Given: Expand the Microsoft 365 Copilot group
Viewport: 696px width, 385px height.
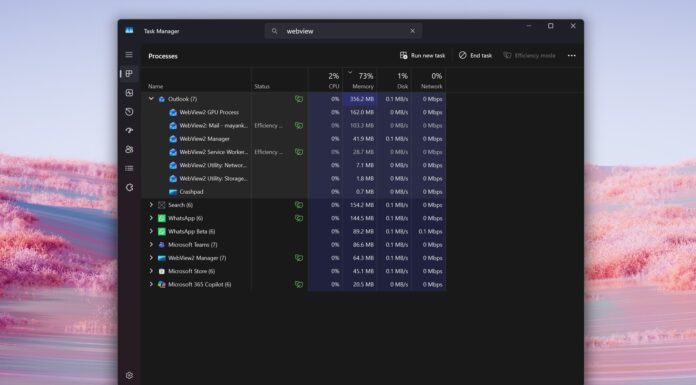Looking at the screenshot, I should [x=151, y=284].
